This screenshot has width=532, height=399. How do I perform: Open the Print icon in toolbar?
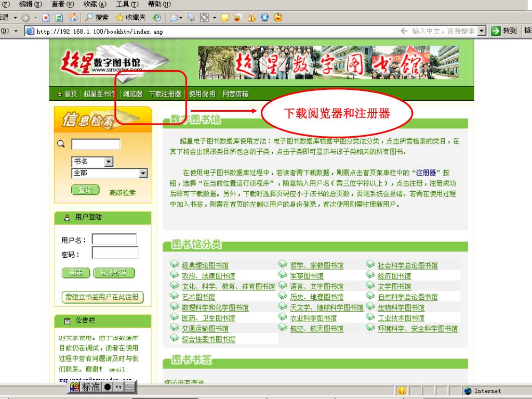(x=191, y=18)
